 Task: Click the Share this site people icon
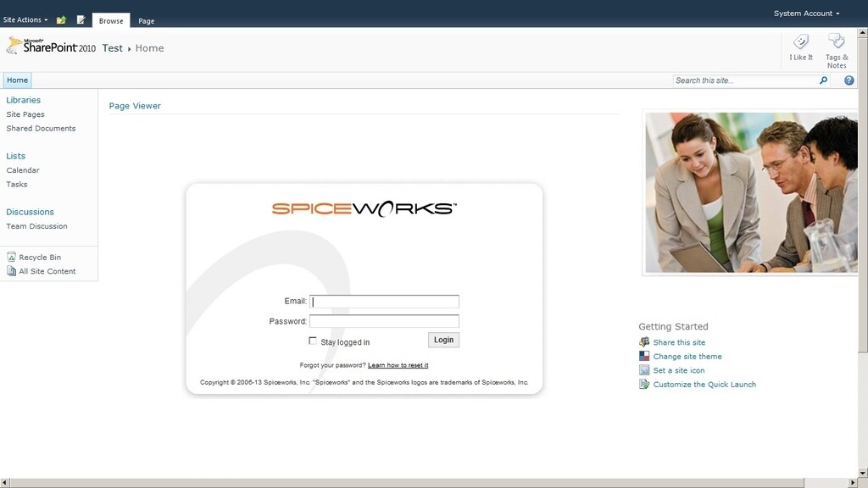click(x=644, y=342)
